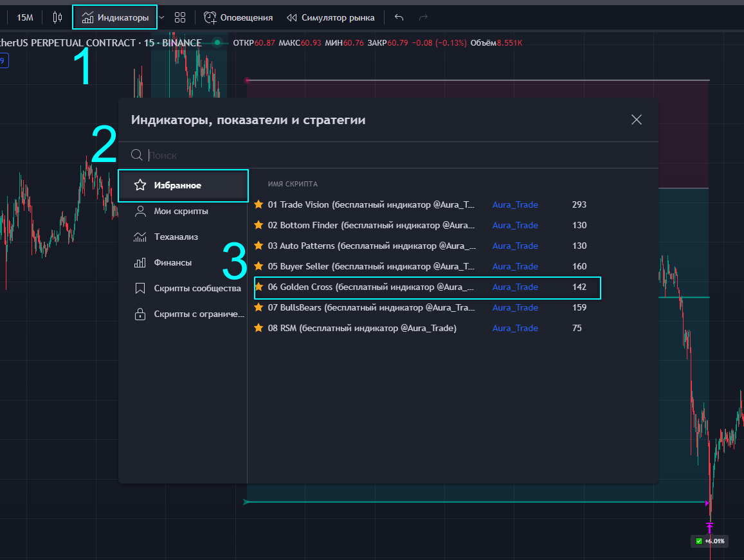
Task: Open Aura_Trade author link for Bottom Finder
Action: coord(515,225)
